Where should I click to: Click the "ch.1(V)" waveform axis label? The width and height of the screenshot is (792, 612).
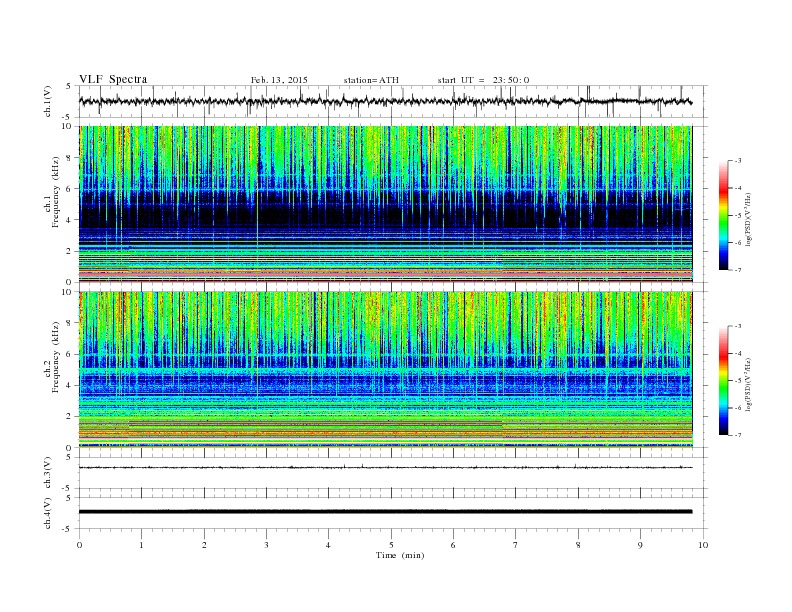pyautogui.click(x=48, y=101)
